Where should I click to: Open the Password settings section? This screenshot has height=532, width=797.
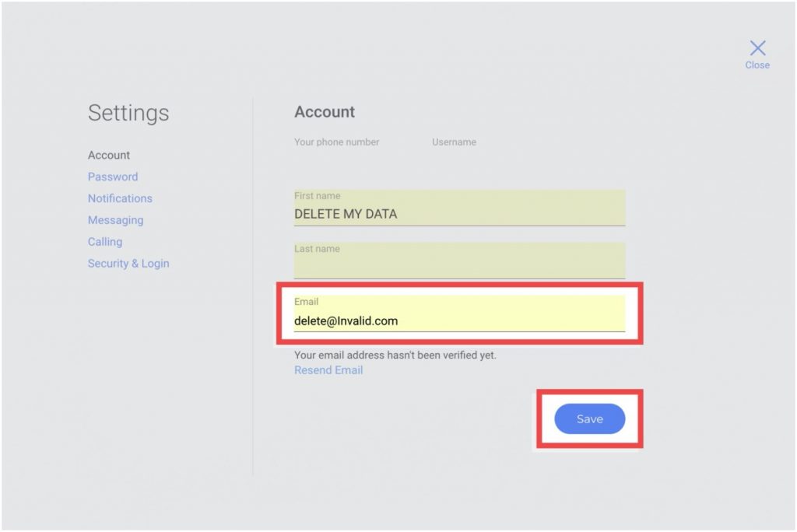113,177
